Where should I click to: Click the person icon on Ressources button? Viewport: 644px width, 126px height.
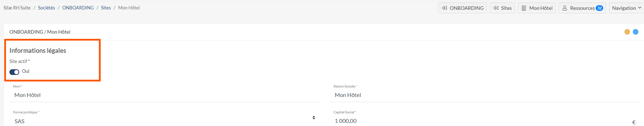click(565, 8)
